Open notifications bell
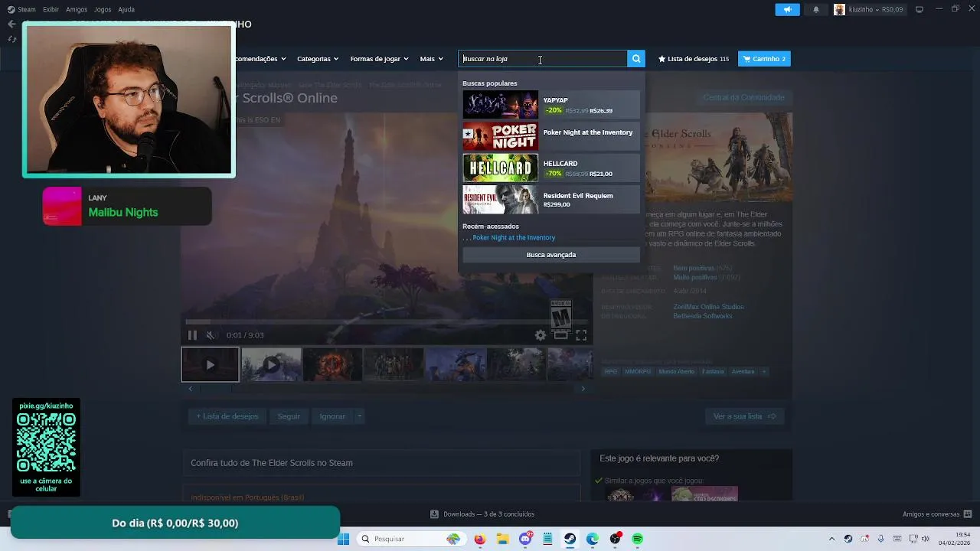 tap(815, 9)
